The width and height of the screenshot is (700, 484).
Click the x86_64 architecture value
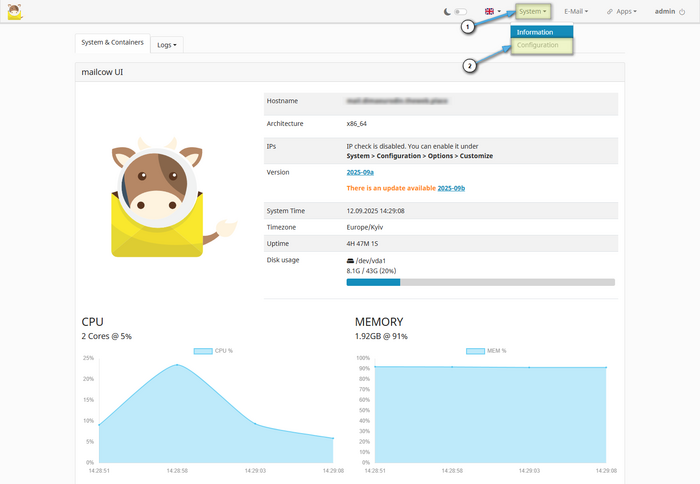356,124
